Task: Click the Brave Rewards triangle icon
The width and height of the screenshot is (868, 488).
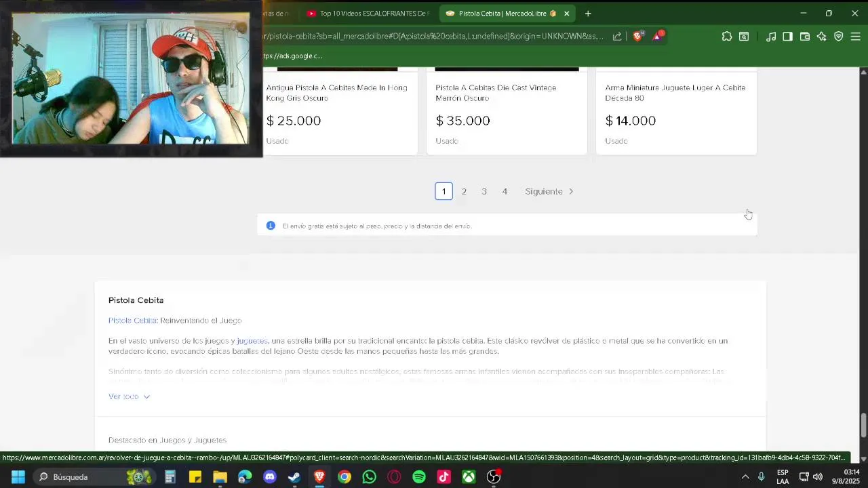Action: coord(657,37)
